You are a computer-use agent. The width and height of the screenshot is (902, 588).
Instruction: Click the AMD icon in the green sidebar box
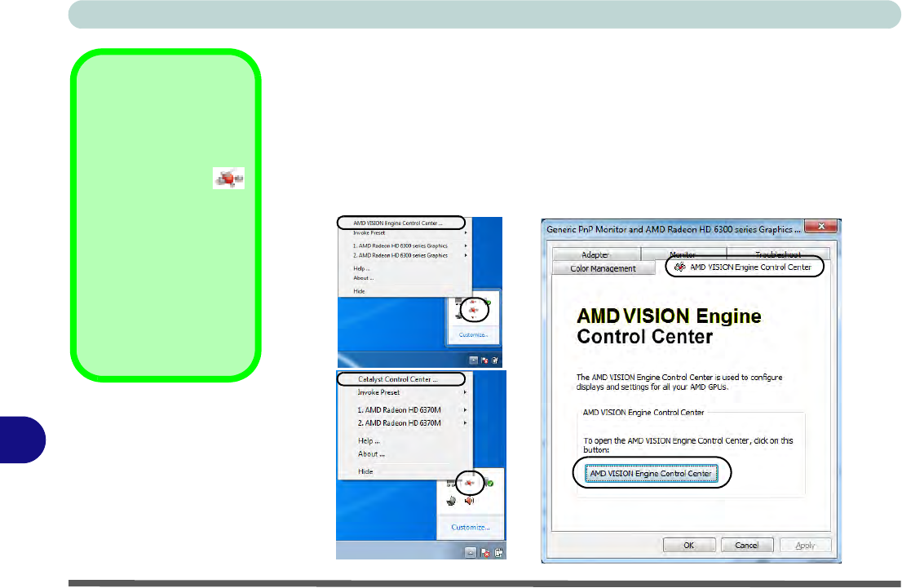tap(228, 178)
